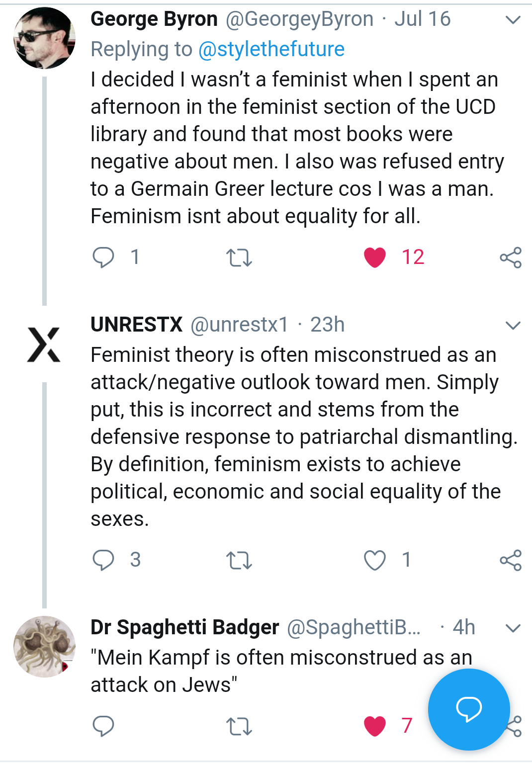Reply to UNRESTX's tweet
Image resolution: width=532 pixels, height=768 pixels.
103,560
